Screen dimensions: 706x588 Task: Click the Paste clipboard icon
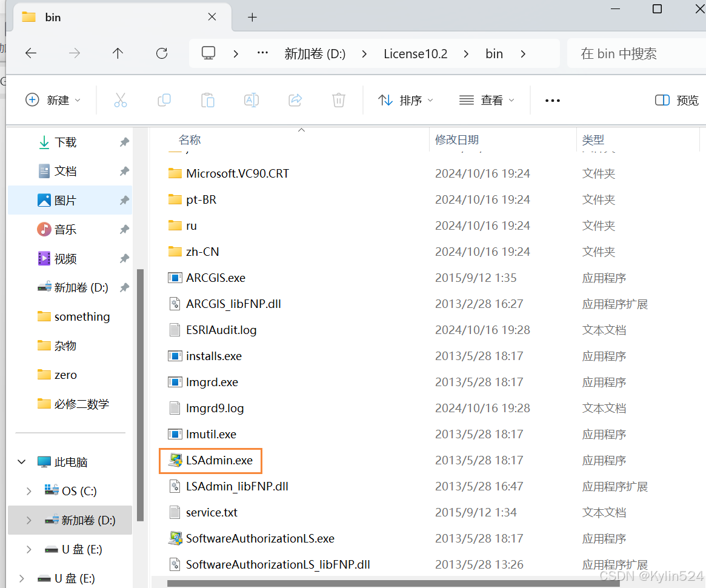point(208,100)
